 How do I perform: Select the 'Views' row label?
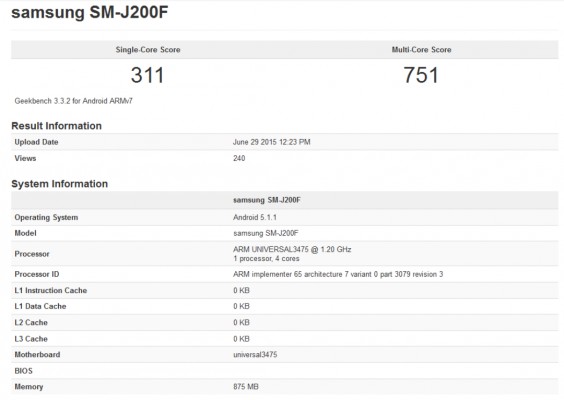pos(25,158)
